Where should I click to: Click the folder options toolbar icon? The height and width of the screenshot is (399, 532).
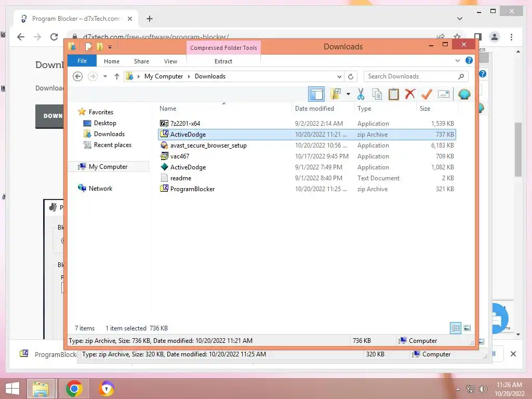coord(336,94)
